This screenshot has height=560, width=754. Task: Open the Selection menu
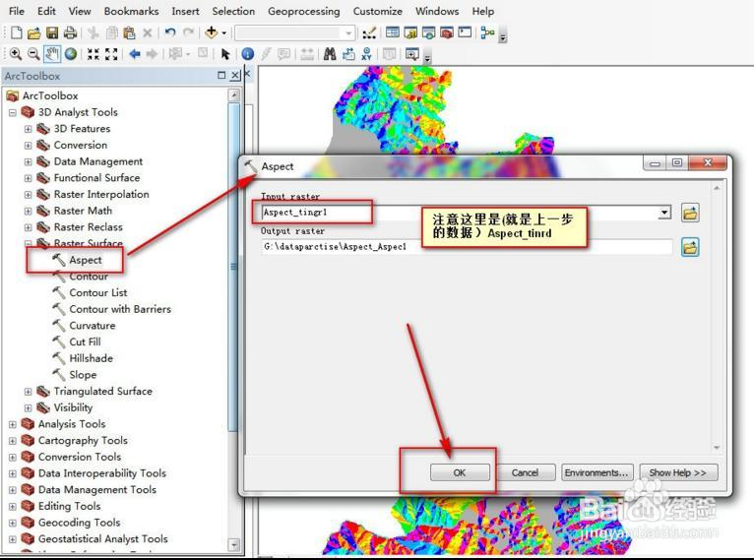(233, 11)
